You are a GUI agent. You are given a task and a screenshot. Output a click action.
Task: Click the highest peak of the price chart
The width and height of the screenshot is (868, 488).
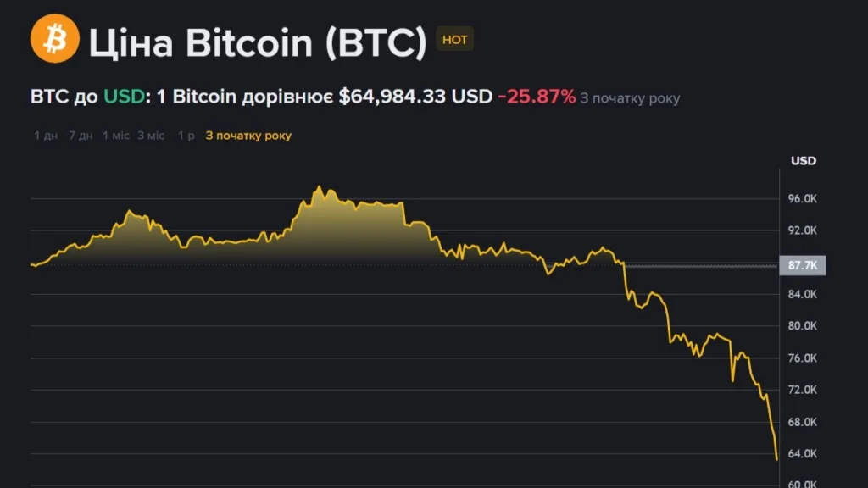pyautogui.click(x=319, y=187)
